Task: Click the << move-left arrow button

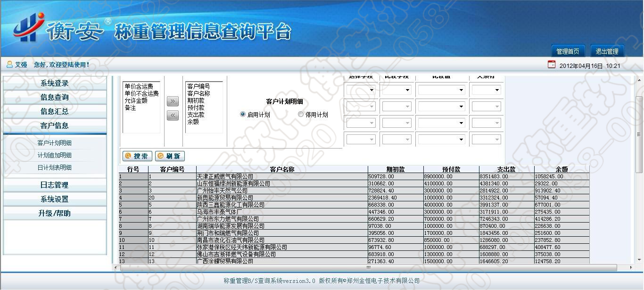Action: (x=173, y=116)
